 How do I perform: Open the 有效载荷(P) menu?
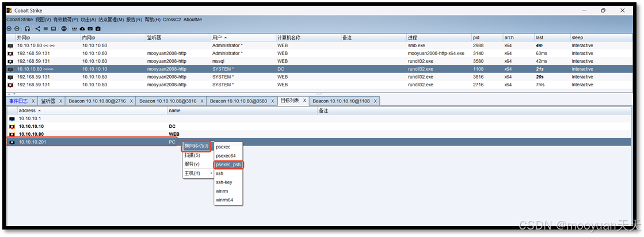click(66, 20)
